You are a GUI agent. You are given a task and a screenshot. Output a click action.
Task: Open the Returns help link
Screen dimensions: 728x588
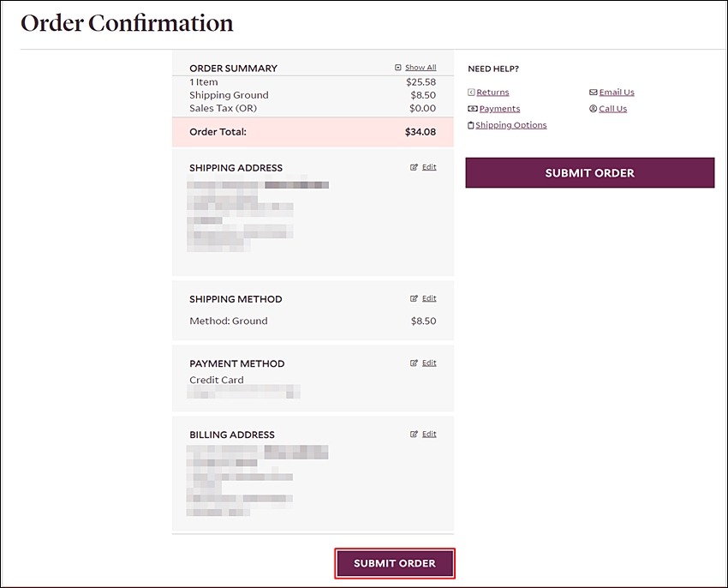pos(492,92)
